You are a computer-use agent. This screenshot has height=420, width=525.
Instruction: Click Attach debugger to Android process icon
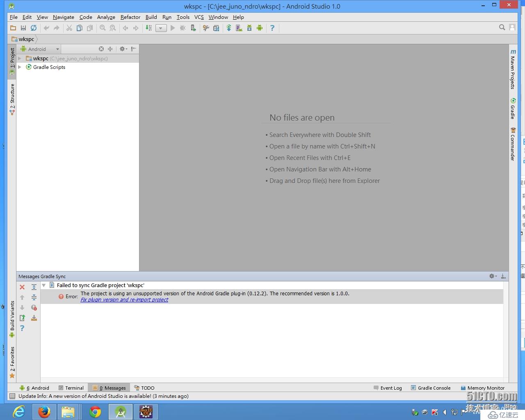(193, 28)
